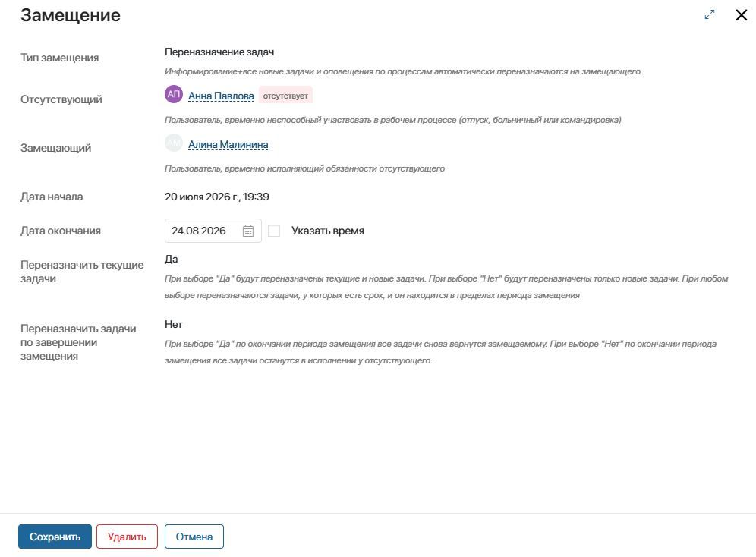Click the Переназначение задач type value
Viewport: 756px width, 557px height.
point(219,52)
